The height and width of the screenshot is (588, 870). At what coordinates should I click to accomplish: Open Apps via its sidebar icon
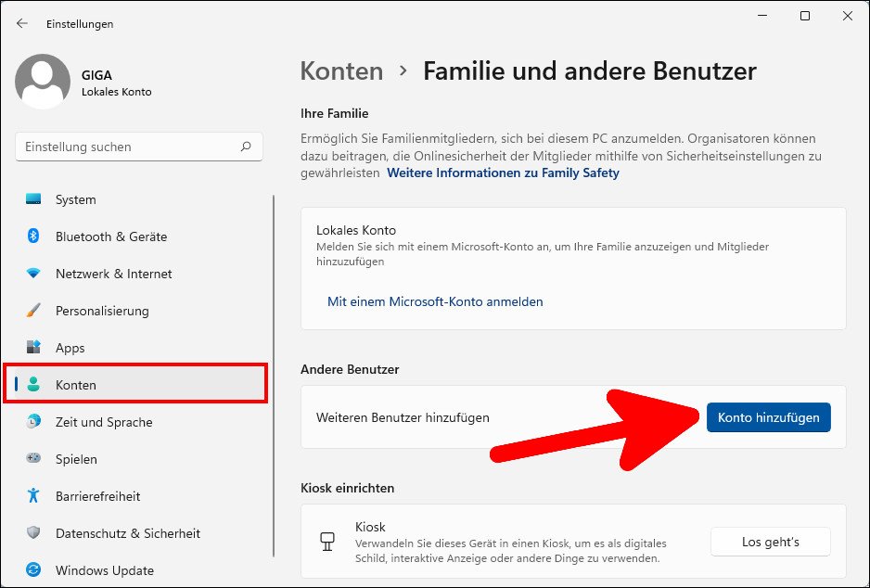click(x=33, y=348)
